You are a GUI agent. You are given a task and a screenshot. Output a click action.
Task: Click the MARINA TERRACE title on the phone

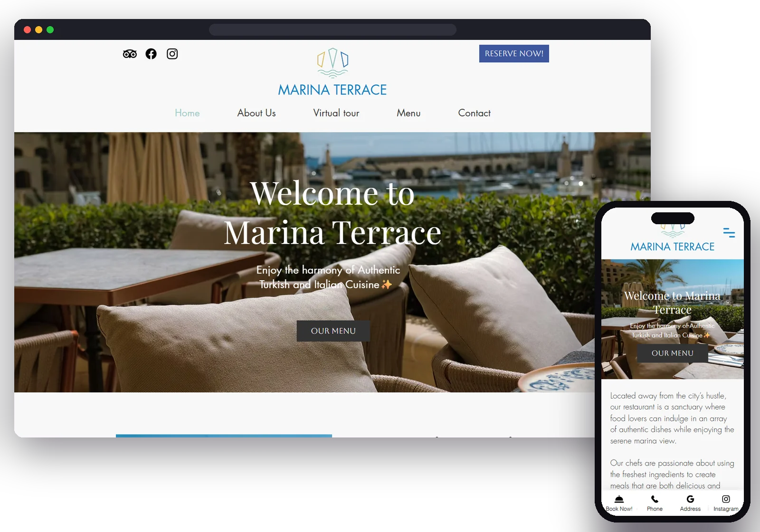click(673, 247)
